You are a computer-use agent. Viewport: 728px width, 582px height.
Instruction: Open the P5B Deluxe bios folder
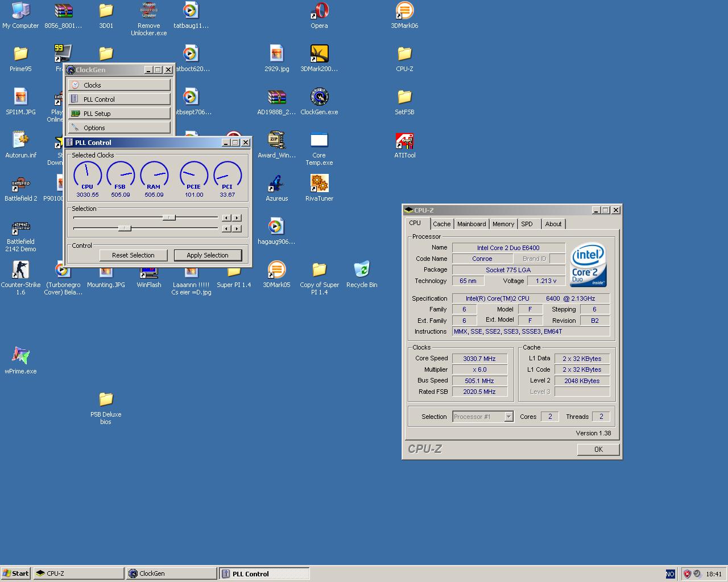(106, 408)
